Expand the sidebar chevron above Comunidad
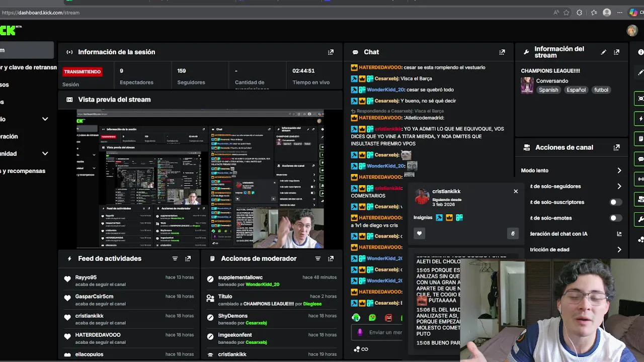The width and height of the screenshot is (644, 362). [x=45, y=119]
